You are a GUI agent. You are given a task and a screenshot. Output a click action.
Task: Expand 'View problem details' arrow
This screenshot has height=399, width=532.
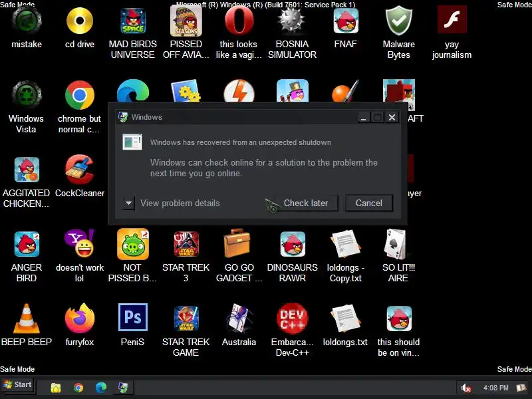(x=128, y=203)
